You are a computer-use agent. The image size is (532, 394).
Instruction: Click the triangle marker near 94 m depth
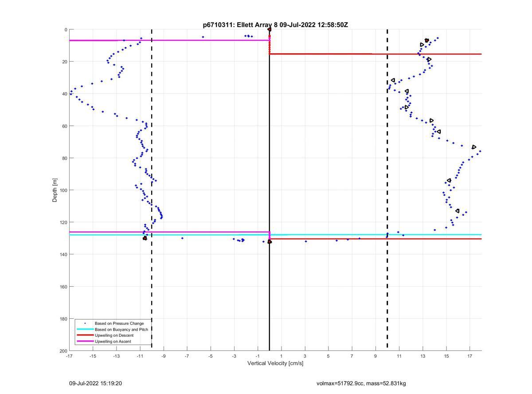[449, 180]
